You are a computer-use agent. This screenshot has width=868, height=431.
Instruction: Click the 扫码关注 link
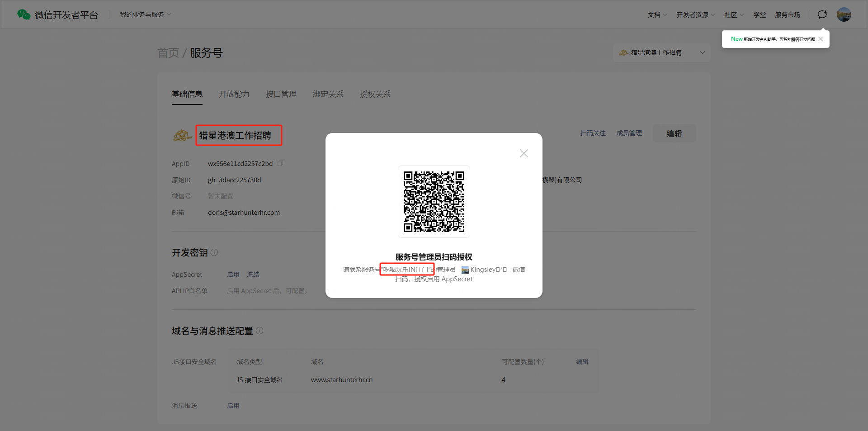pyautogui.click(x=593, y=133)
